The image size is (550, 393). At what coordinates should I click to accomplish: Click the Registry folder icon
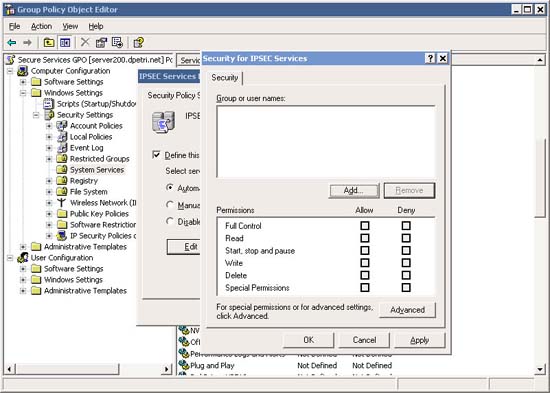pos(62,181)
